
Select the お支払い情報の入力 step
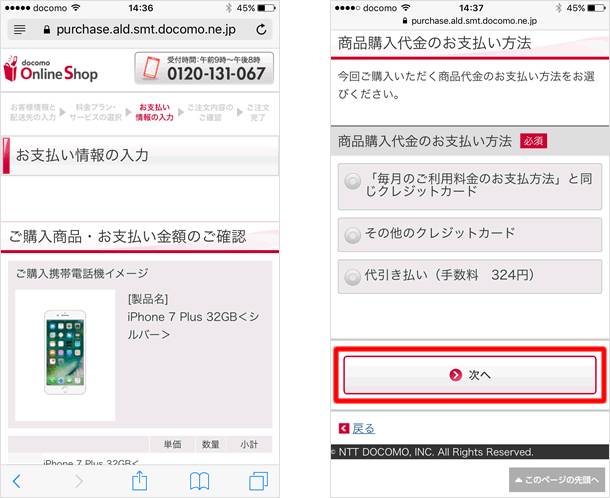coord(154,112)
